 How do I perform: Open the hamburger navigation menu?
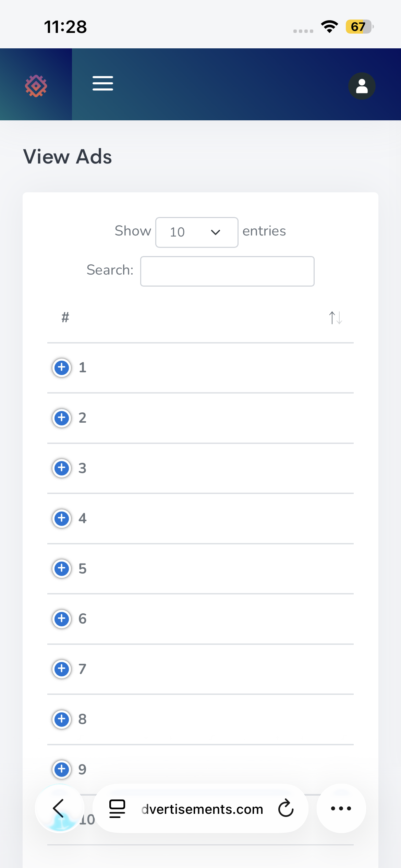click(x=103, y=83)
